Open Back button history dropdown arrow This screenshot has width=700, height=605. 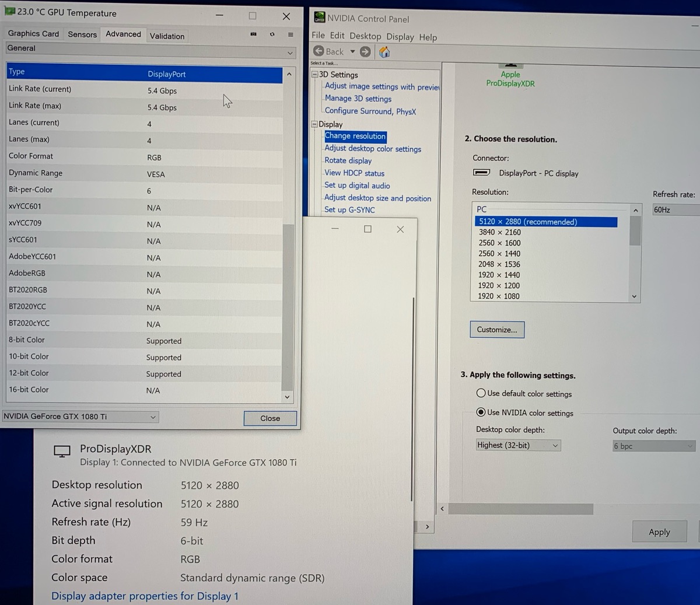[352, 51]
